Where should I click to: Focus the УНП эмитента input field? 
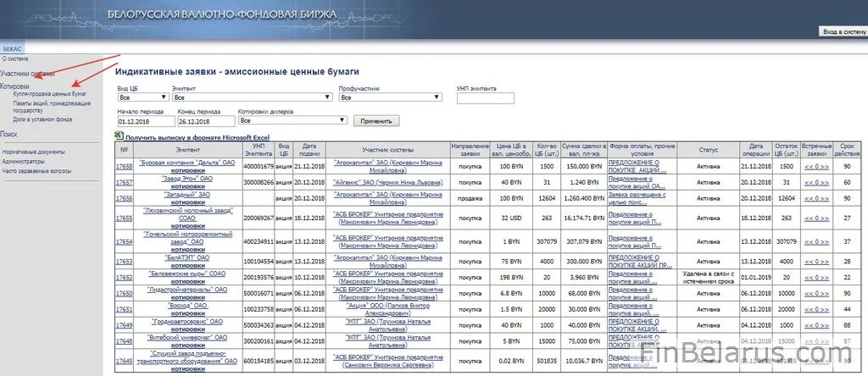pyautogui.click(x=486, y=98)
